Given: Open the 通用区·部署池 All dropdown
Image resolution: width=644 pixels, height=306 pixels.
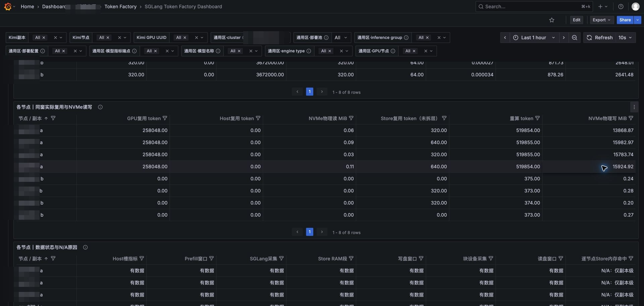Looking at the screenshot, I should coord(341,38).
